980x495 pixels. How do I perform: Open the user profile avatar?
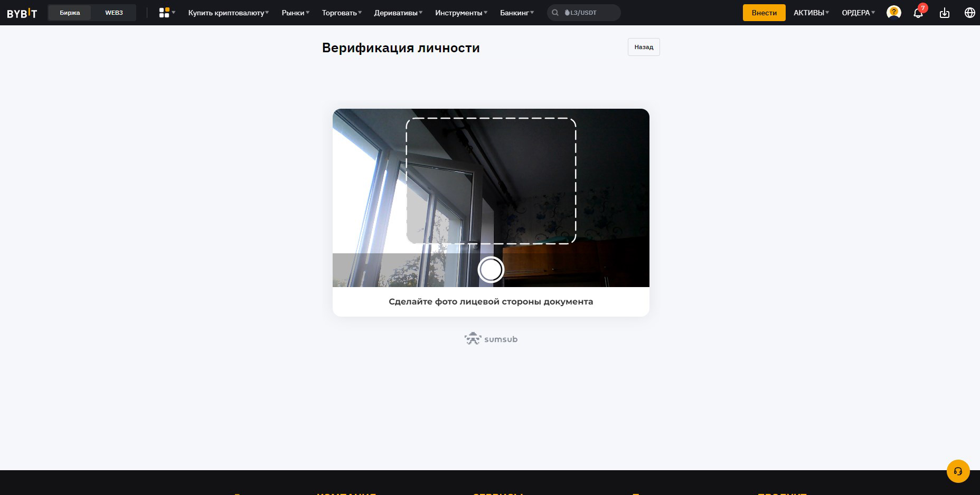(x=894, y=12)
